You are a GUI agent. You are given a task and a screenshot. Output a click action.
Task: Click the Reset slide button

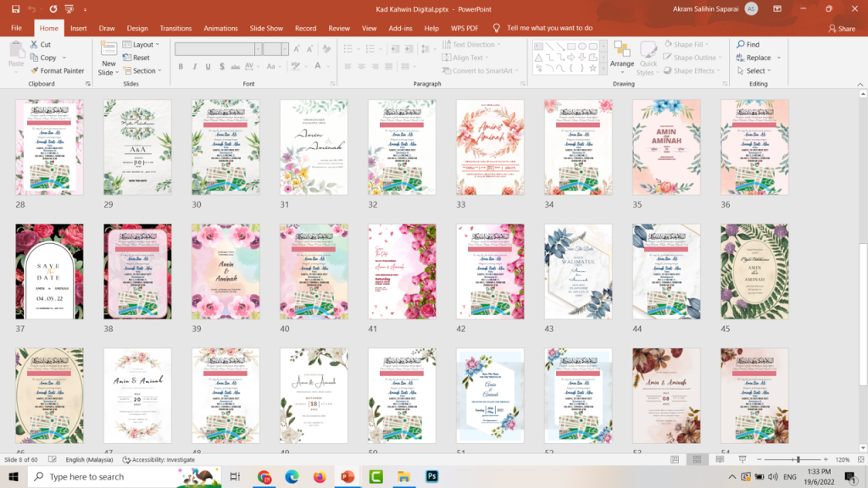[136, 58]
